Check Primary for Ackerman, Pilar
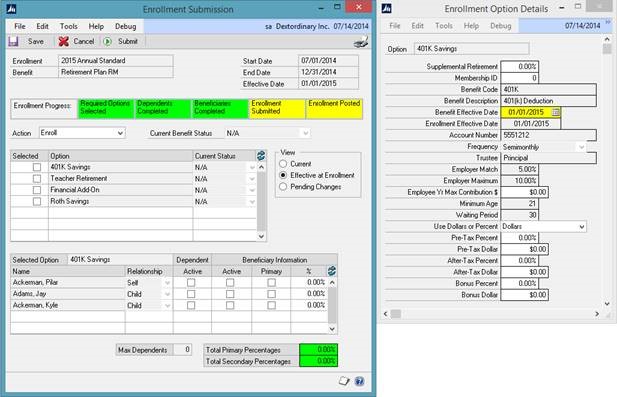The height and width of the screenshot is (397, 617). point(272,283)
